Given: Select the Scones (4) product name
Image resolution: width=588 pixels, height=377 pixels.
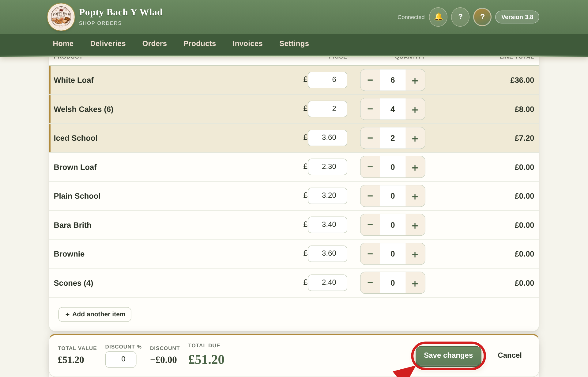Looking at the screenshot, I should tap(73, 283).
